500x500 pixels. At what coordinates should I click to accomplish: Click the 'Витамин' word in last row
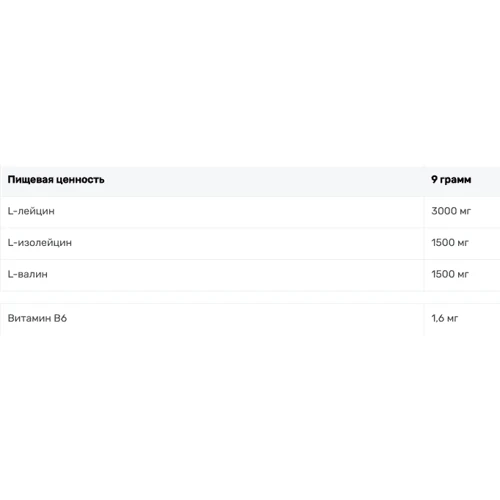click(29, 318)
